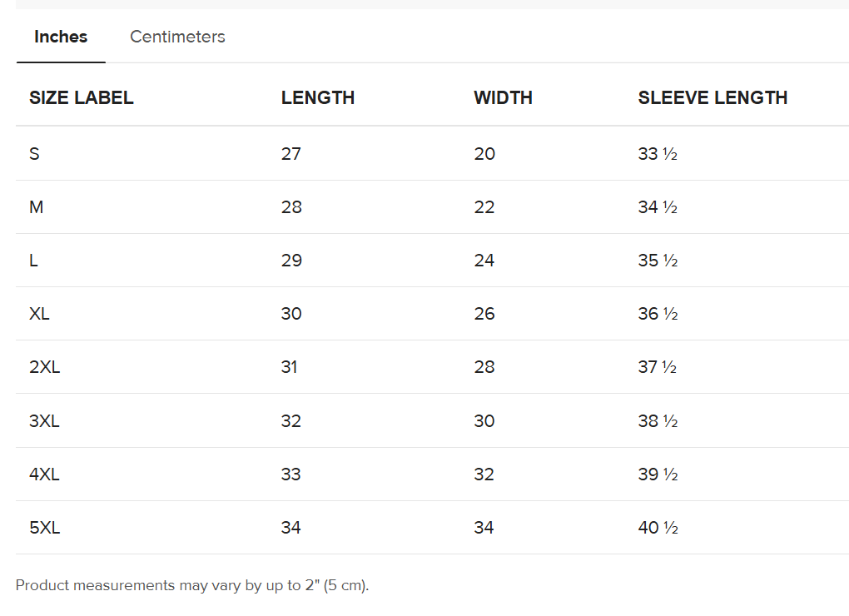Click the 4XL size row label

click(x=44, y=474)
